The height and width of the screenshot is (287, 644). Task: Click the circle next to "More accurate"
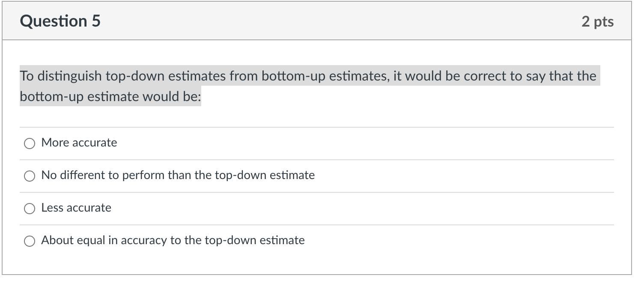(x=29, y=143)
